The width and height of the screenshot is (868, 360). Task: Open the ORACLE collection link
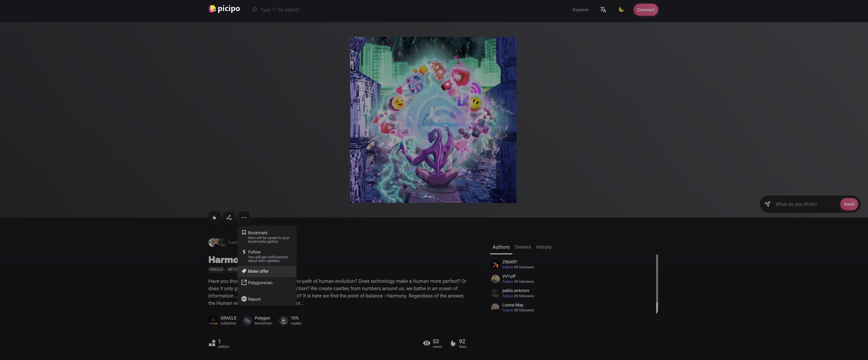tap(228, 321)
